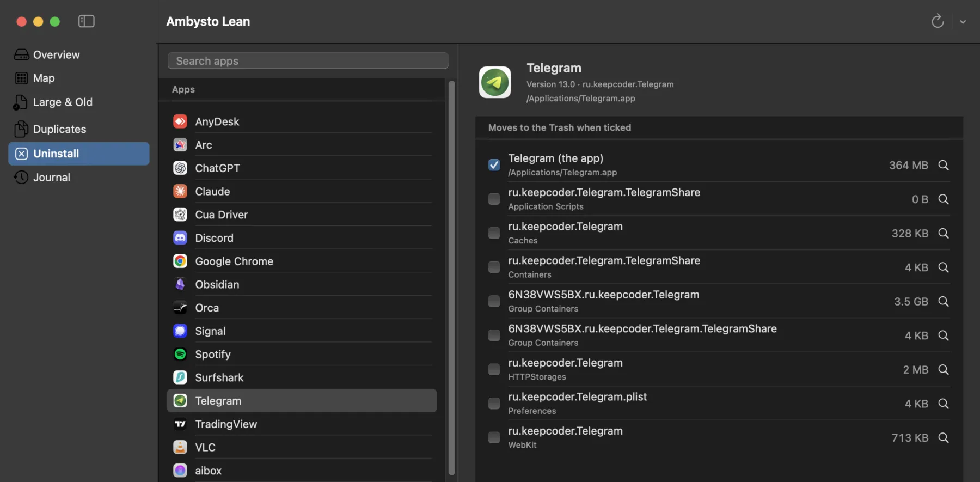Click the apps list scrollbar
The height and width of the screenshot is (482, 980).
451,278
